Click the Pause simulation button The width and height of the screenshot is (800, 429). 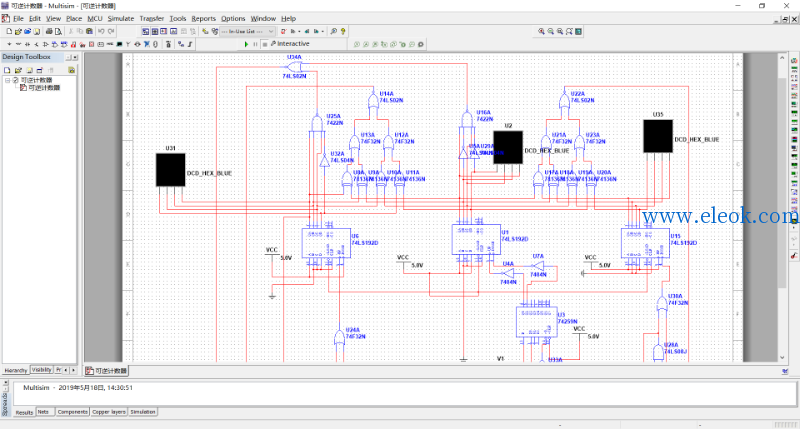pyautogui.click(x=255, y=44)
